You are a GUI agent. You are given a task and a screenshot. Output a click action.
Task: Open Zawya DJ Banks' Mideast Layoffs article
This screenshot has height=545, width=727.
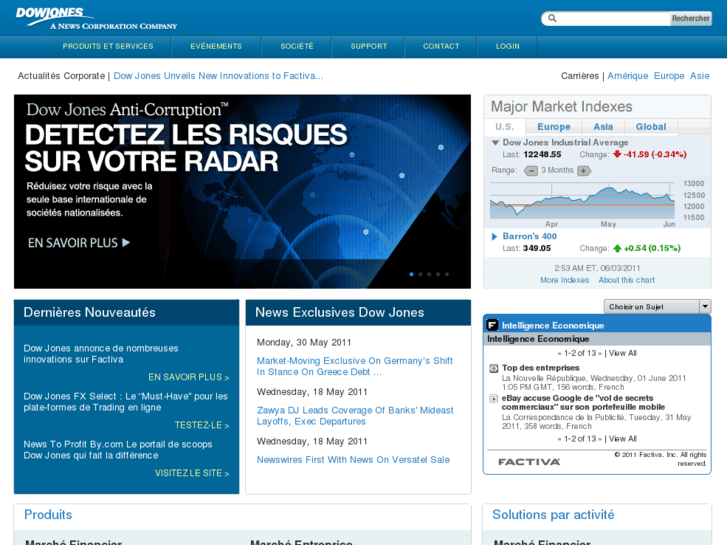coord(355,416)
